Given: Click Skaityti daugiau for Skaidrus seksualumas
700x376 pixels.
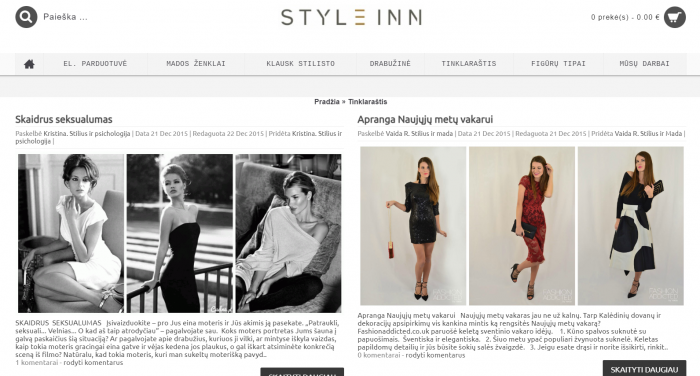Looking at the screenshot, I should (302, 372).
